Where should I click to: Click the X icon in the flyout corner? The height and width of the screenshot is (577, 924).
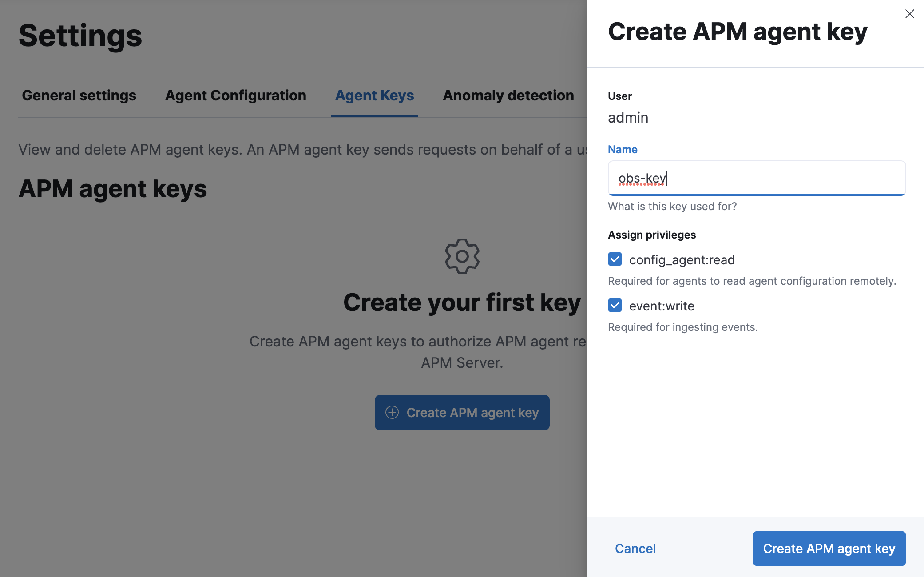point(909,14)
